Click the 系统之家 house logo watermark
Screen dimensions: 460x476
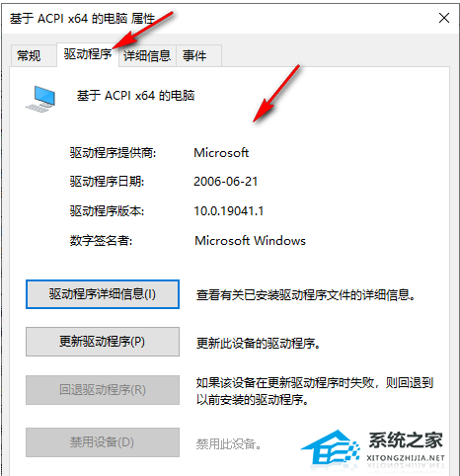coord(330,448)
